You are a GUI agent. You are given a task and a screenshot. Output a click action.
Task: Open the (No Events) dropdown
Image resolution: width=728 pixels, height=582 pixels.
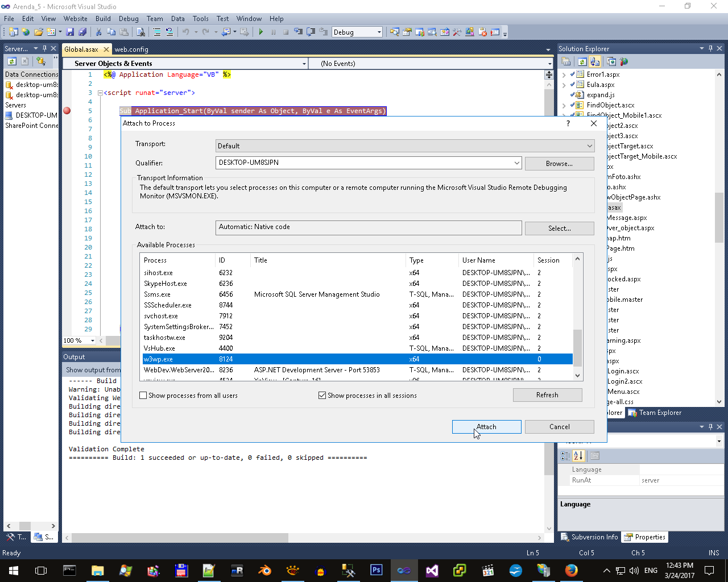click(549, 64)
